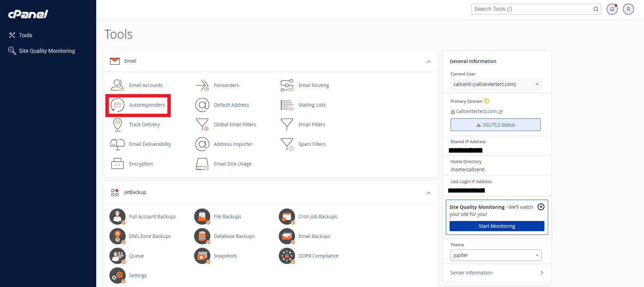
Task: Collapse the JetBackup section
Action: pyautogui.click(x=429, y=193)
